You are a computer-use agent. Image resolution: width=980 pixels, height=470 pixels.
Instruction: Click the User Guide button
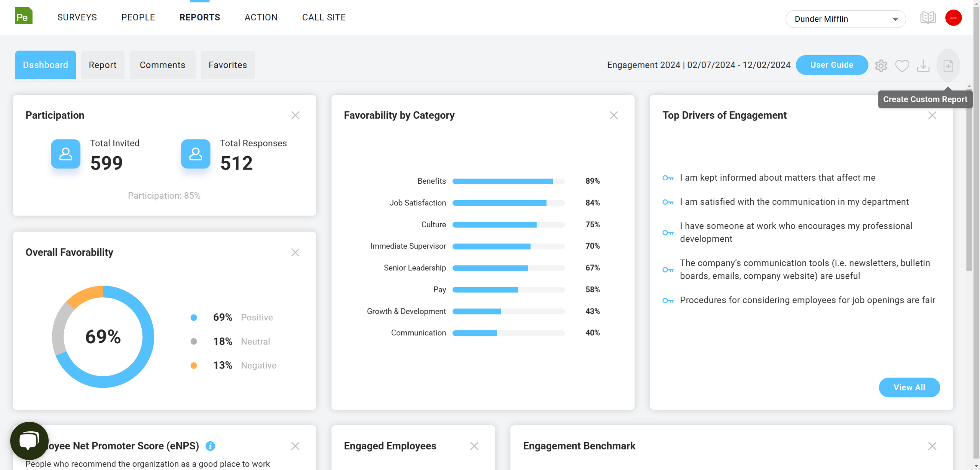pyautogui.click(x=831, y=65)
